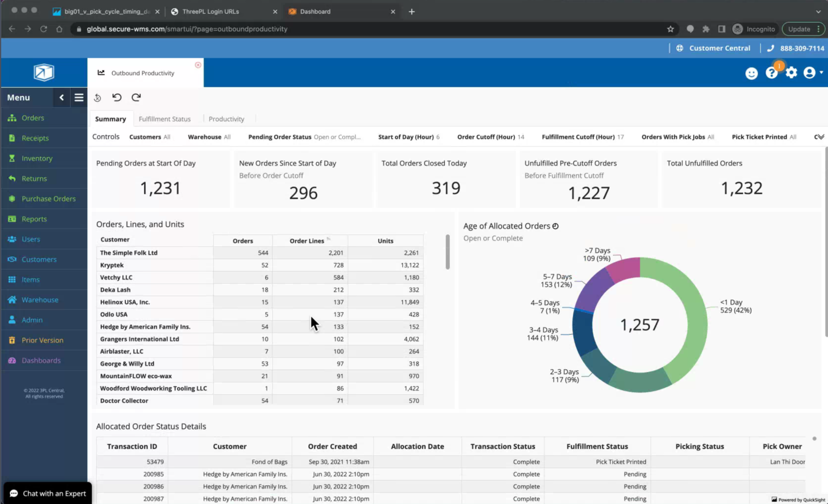
Task: Open the help question mark icon
Action: coord(771,73)
